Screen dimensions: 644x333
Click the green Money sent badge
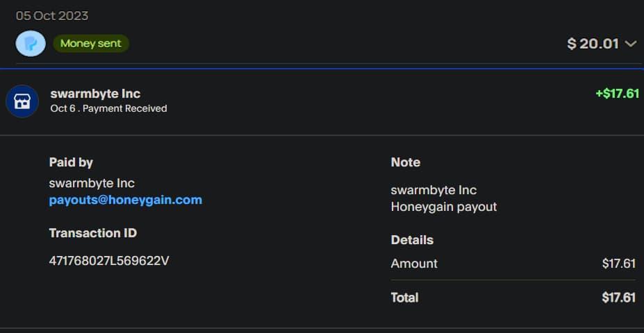point(91,44)
